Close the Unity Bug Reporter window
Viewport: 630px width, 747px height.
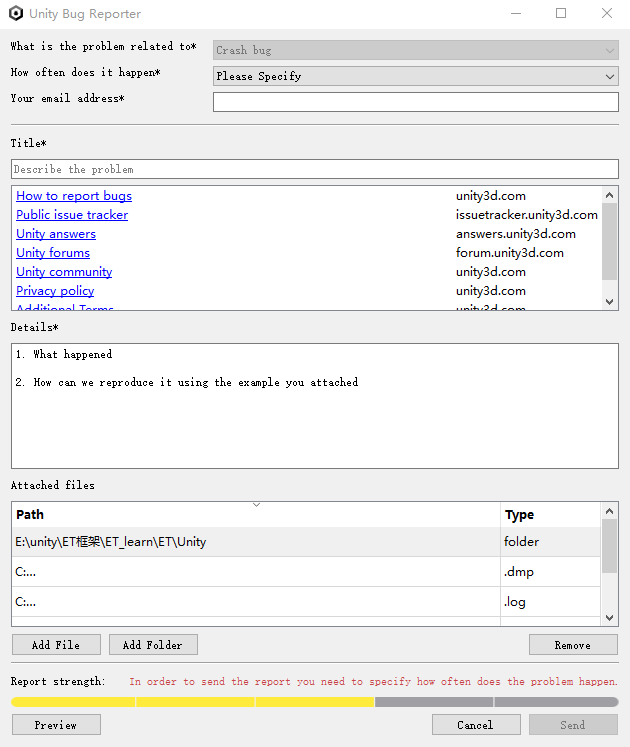[607, 13]
